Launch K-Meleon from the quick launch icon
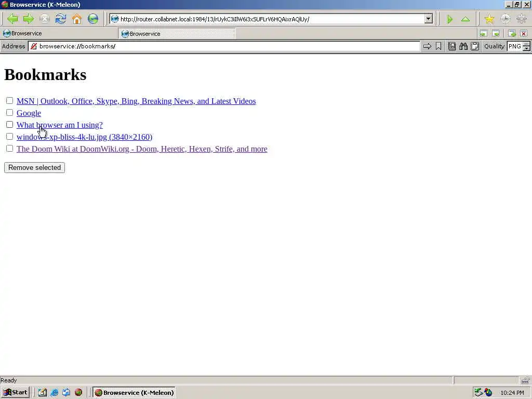The height and width of the screenshot is (399, 532). [78, 393]
